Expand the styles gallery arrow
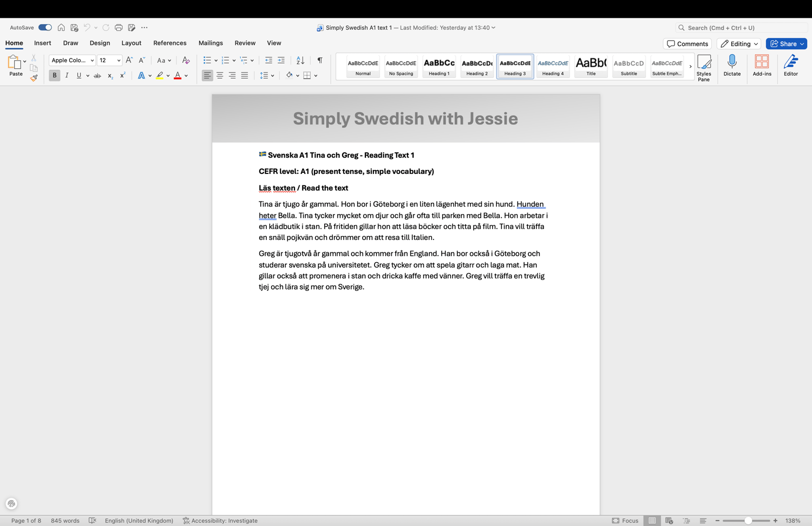 click(690, 67)
